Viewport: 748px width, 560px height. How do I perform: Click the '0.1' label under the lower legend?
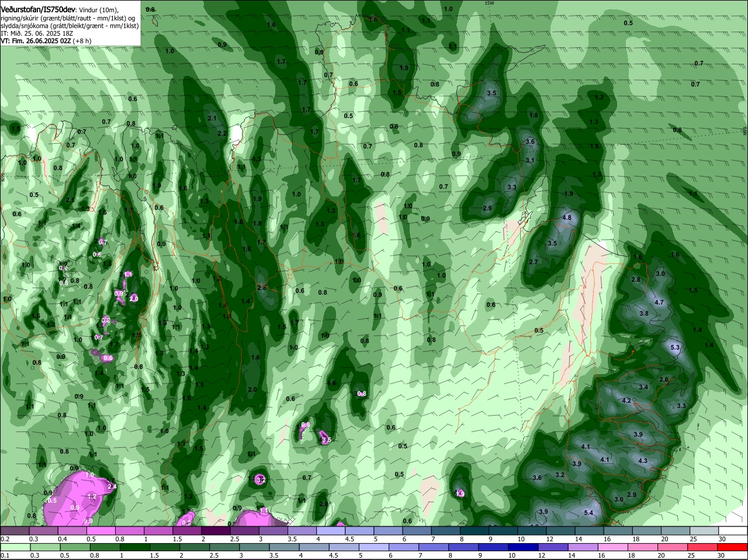[x=5, y=555]
